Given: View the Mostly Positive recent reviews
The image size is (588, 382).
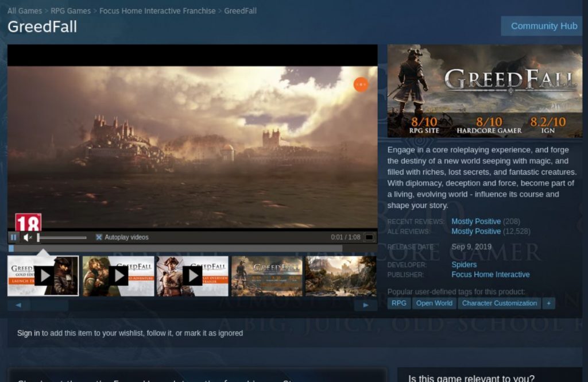Looking at the screenshot, I should tap(477, 221).
